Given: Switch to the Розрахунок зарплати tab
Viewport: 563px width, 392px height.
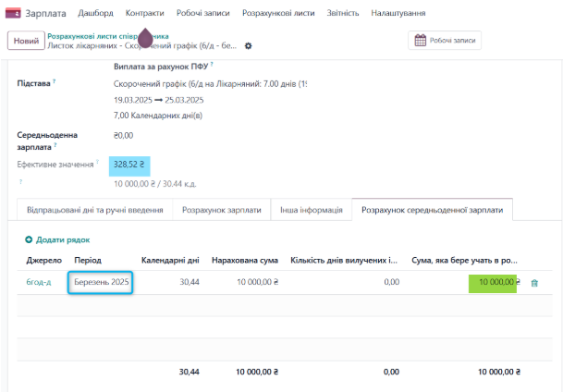Looking at the screenshot, I should point(221,210).
